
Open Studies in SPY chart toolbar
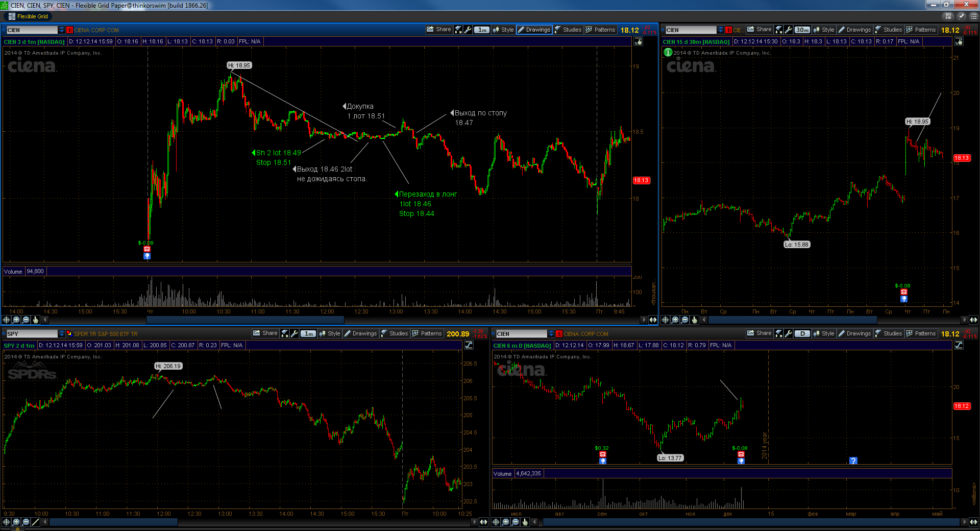coord(395,333)
